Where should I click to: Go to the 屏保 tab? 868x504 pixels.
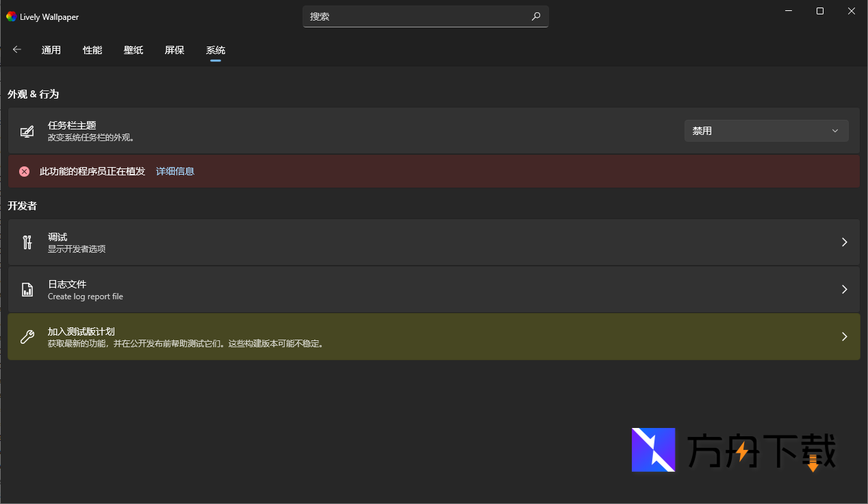click(x=175, y=50)
